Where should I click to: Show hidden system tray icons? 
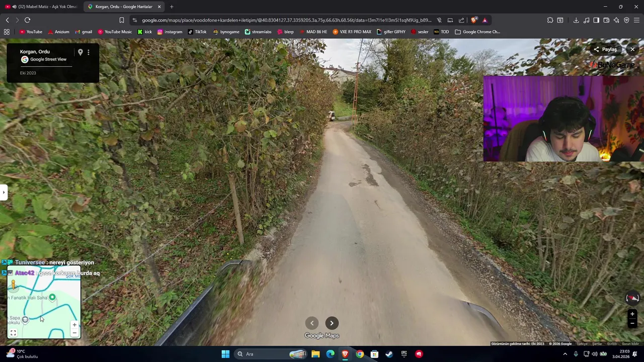[x=565, y=354]
